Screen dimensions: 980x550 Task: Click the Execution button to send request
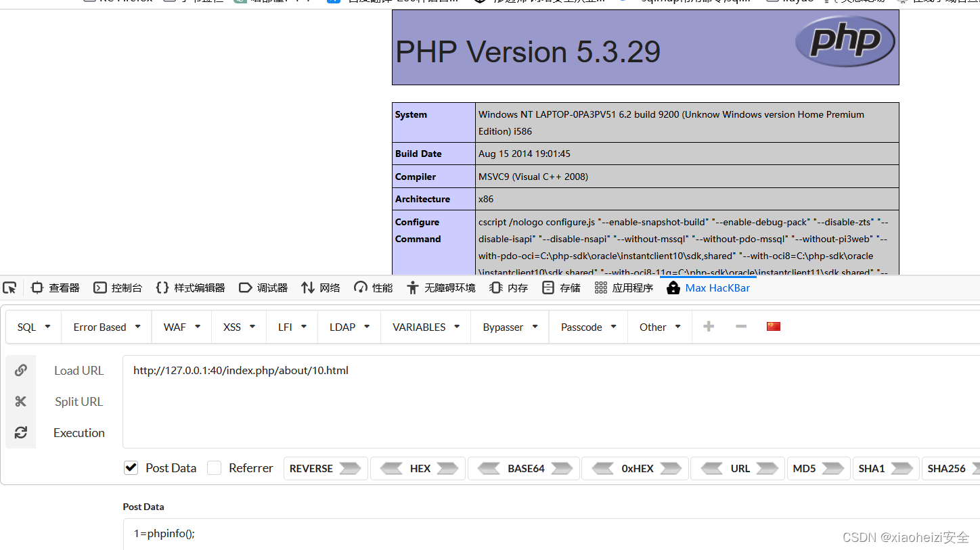(79, 432)
